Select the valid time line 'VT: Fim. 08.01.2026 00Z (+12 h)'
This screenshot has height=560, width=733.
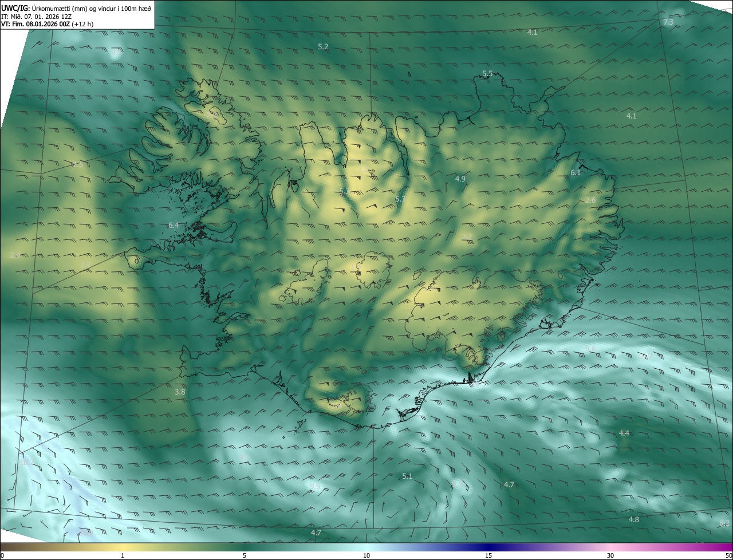pos(47,24)
